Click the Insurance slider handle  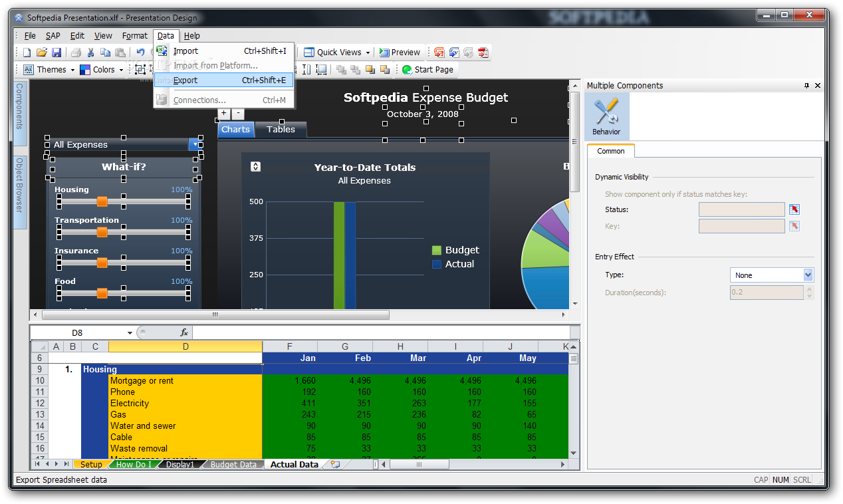[102, 263]
